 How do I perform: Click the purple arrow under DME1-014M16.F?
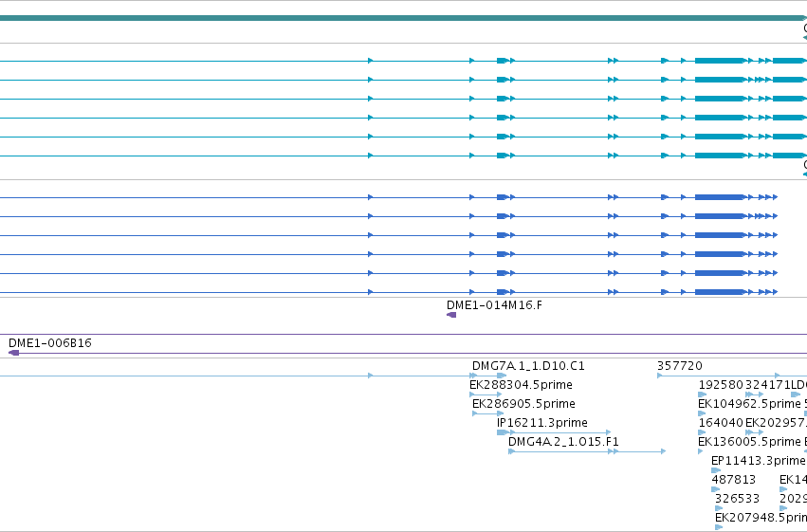(x=451, y=315)
